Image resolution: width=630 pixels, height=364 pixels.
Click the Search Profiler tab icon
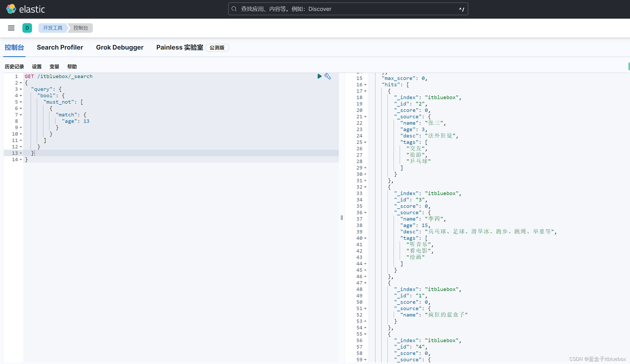(x=60, y=48)
